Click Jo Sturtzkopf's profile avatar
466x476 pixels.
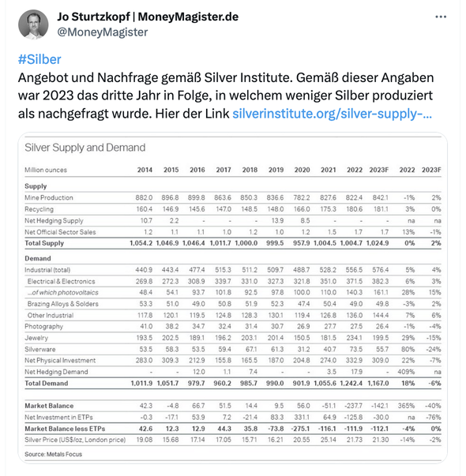33,24
